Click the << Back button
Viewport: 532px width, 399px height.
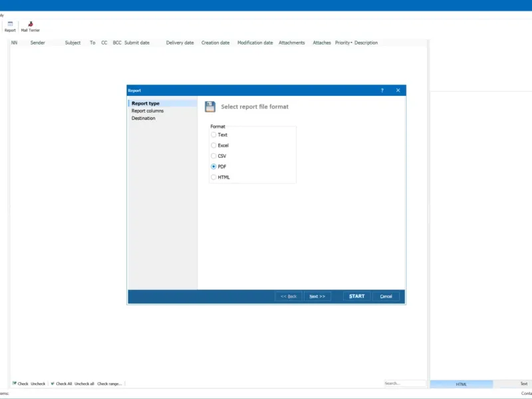[289, 296]
